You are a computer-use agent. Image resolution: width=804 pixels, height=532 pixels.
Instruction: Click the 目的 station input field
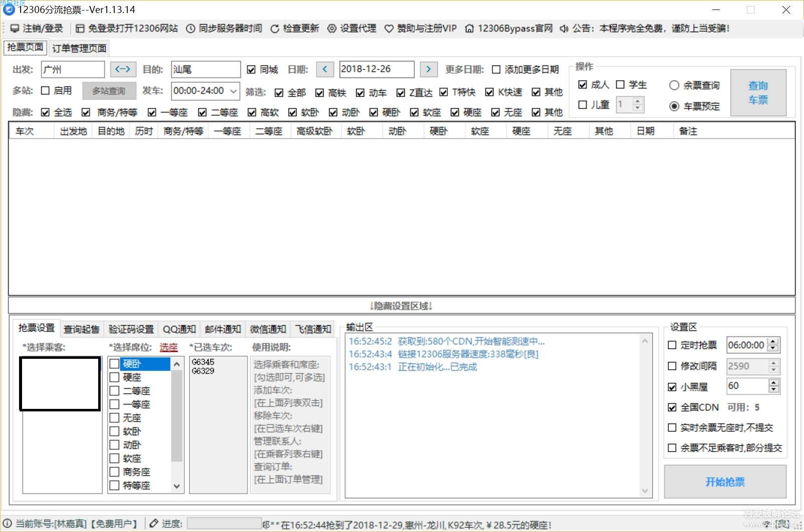coord(206,69)
